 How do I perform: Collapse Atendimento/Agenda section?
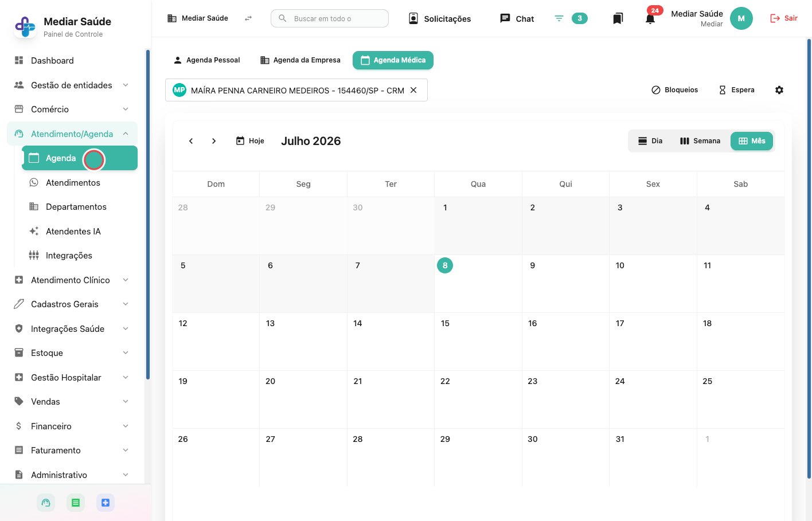pos(72,134)
